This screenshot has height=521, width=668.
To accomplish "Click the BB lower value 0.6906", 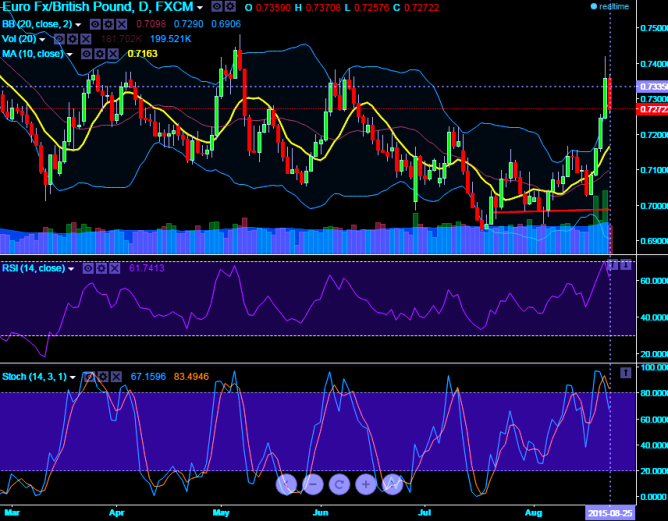I will [226, 24].
